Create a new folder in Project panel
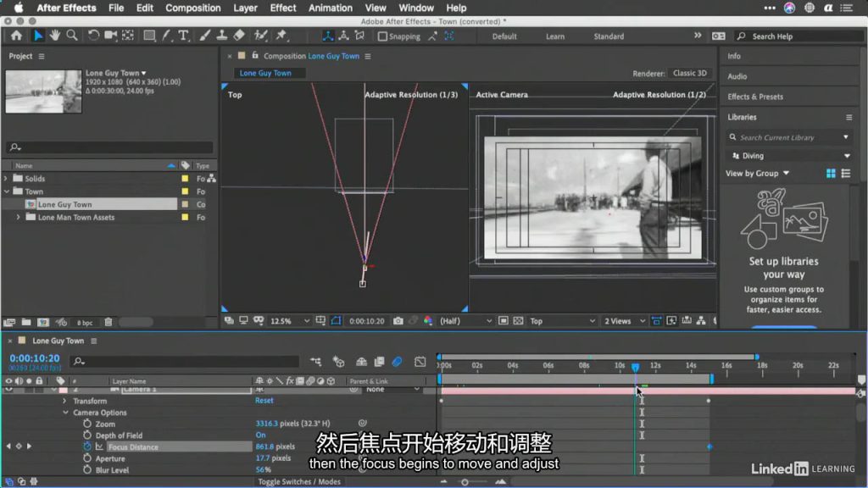The image size is (868, 488). 26,322
